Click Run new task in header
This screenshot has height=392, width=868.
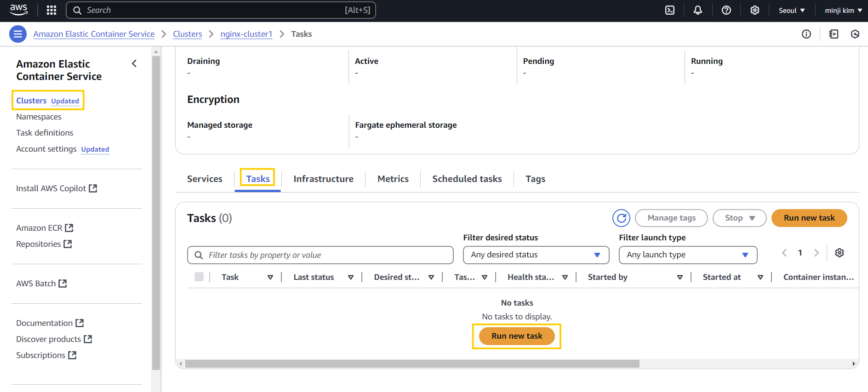point(809,218)
